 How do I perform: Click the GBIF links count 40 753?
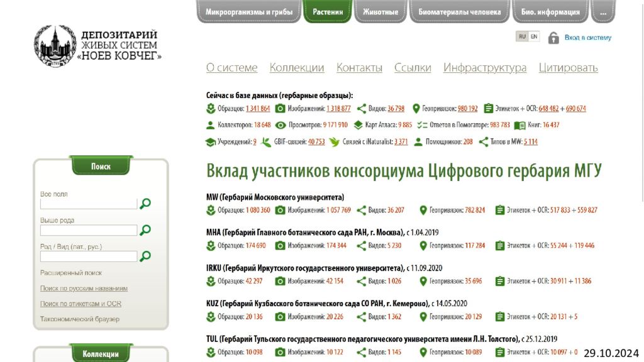[316, 142]
